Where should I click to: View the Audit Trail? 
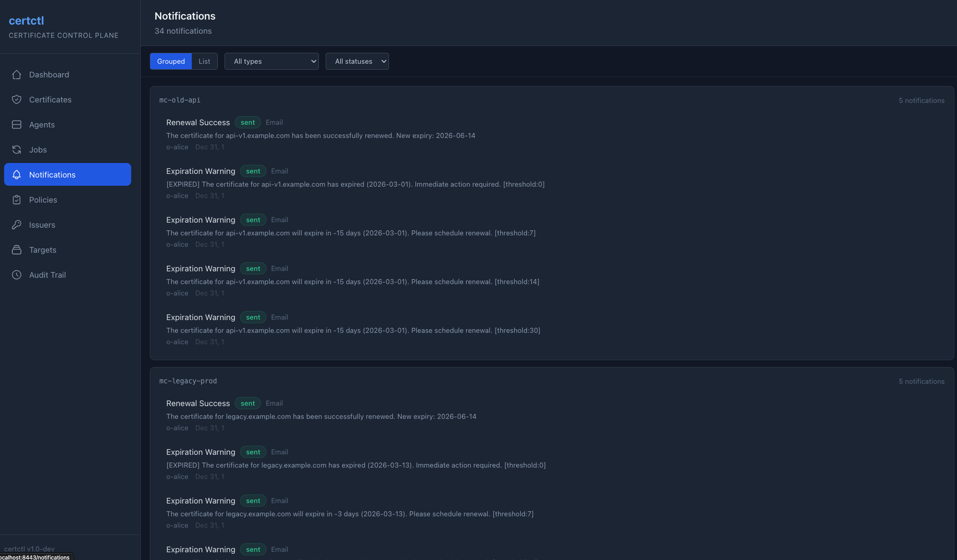pyautogui.click(x=67, y=275)
